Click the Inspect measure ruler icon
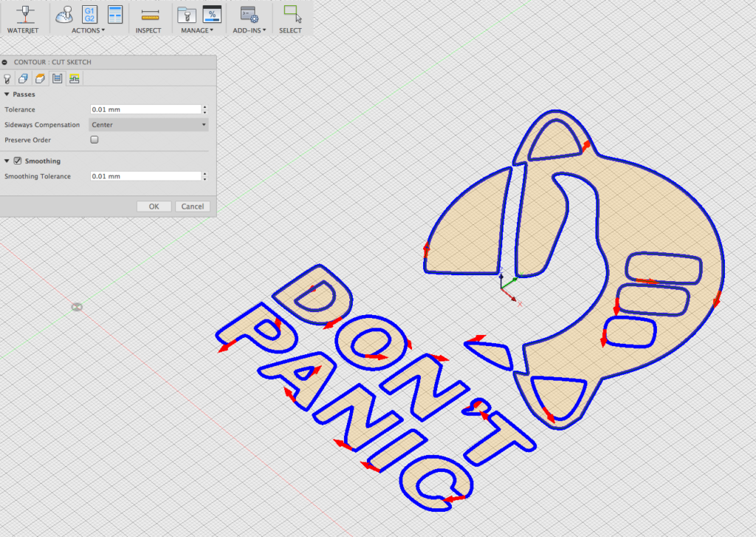756x537 pixels. click(x=150, y=13)
